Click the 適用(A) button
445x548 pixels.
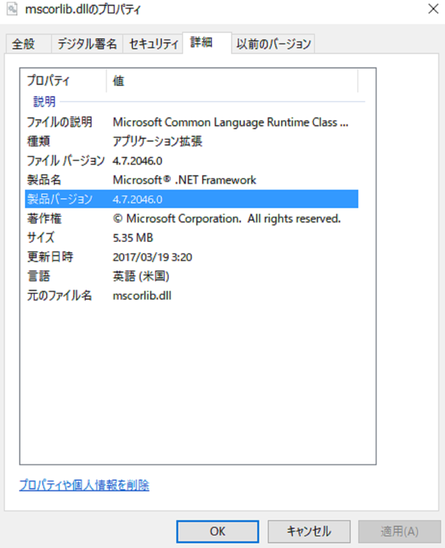coord(400,532)
